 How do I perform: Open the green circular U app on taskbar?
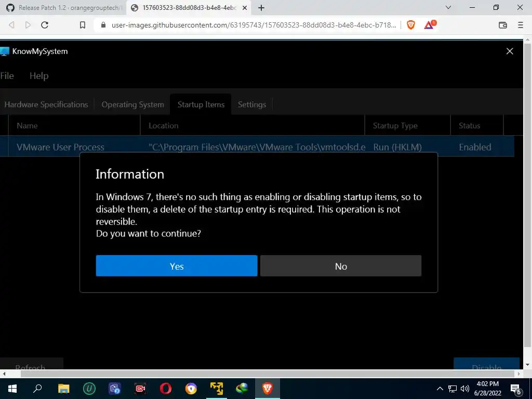click(x=89, y=389)
